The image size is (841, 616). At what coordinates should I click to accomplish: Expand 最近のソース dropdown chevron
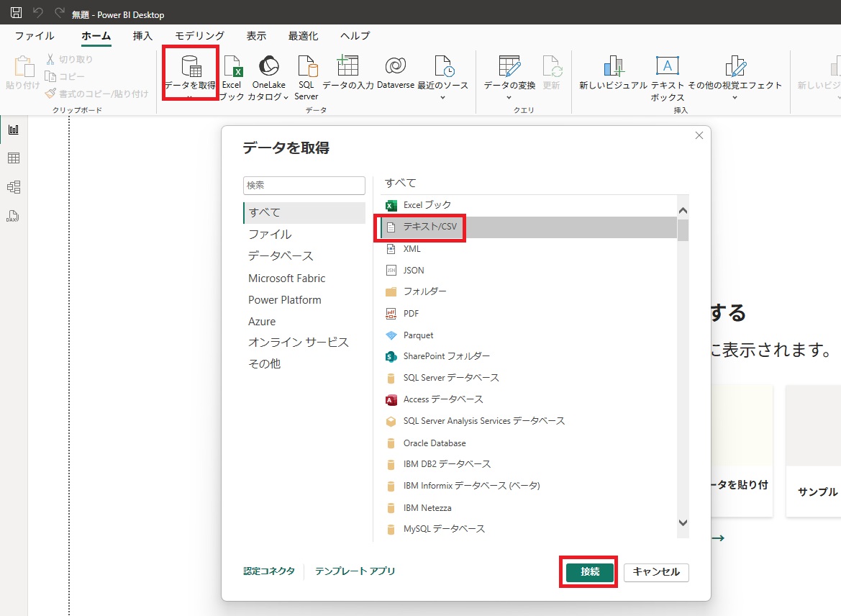pos(443,97)
